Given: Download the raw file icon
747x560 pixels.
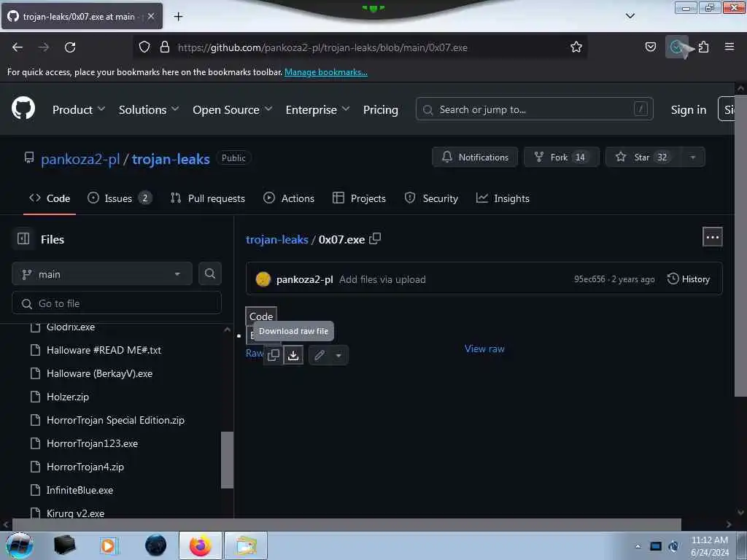Looking at the screenshot, I should 293,355.
